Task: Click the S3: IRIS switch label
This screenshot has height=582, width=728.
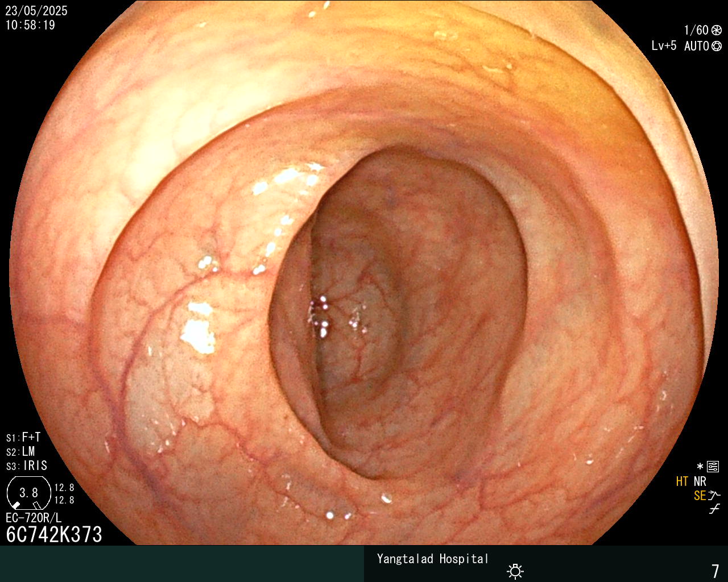Action: tap(27, 466)
